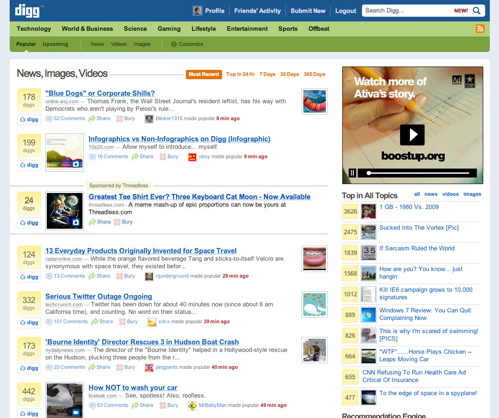This screenshot has width=499, height=418.
Task: Click Submit New in header
Action: 308,11
